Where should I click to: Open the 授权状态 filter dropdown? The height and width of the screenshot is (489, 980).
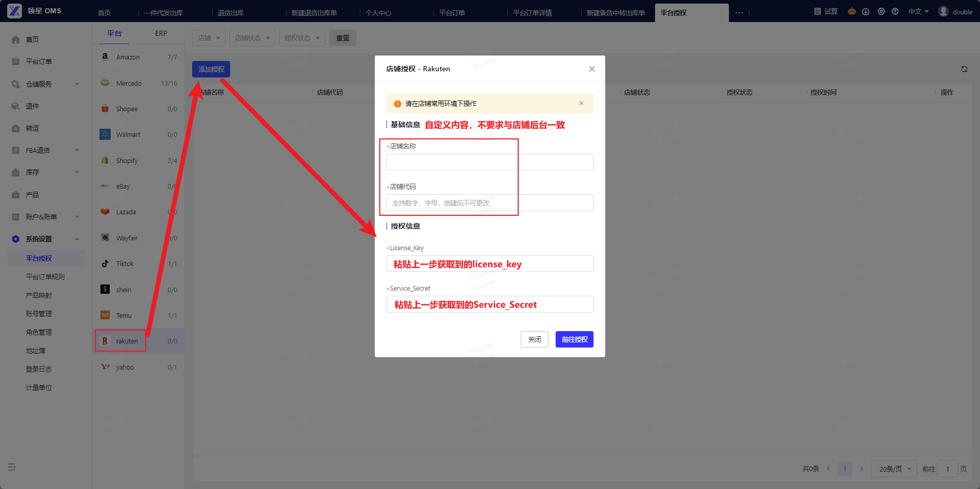302,38
